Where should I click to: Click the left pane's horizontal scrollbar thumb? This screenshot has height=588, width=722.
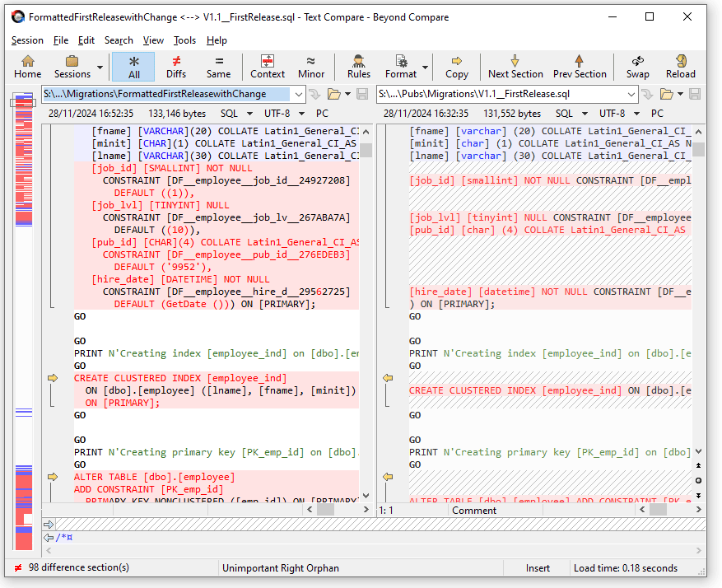[x=325, y=510]
